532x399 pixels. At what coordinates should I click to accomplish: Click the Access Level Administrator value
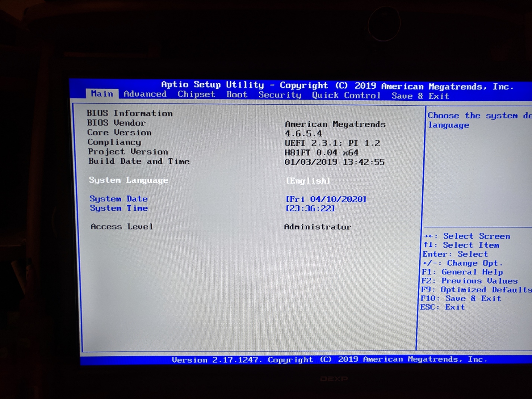point(317,227)
